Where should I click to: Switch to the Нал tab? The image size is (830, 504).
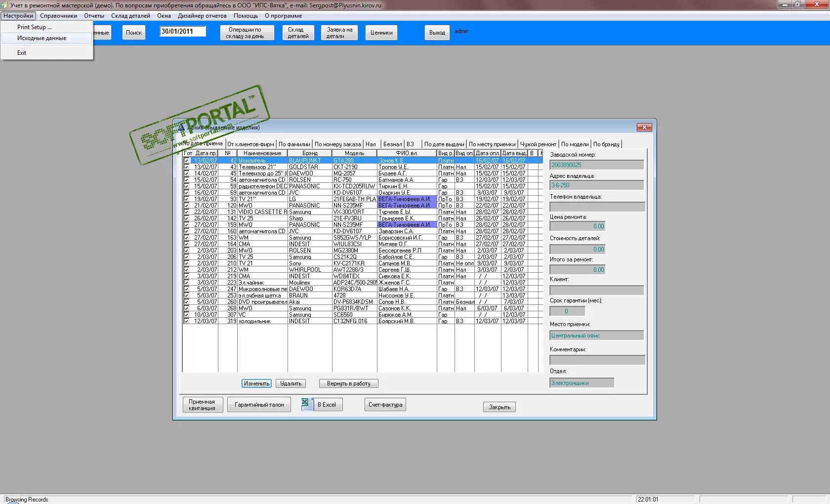point(371,144)
